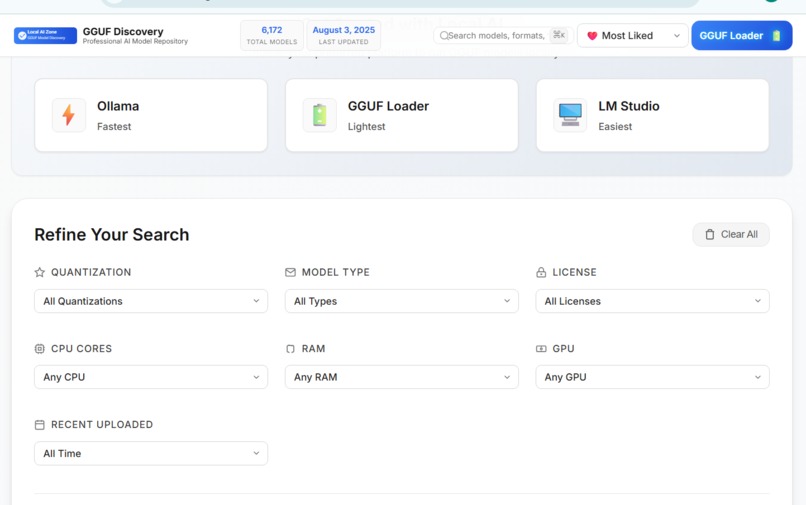The image size is (806, 505).
Task: Click the GPU card icon
Action: pyautogui.click(x=541, y=349)
